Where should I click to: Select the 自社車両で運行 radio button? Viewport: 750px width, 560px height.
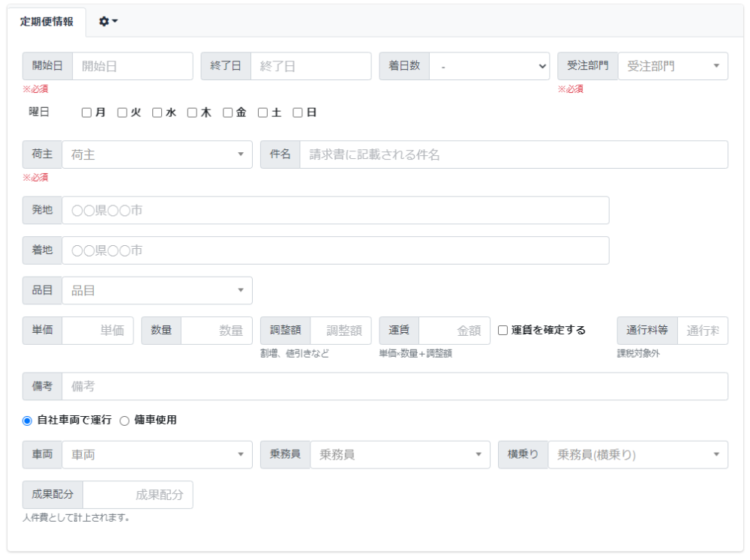click(x=28, y=421)
